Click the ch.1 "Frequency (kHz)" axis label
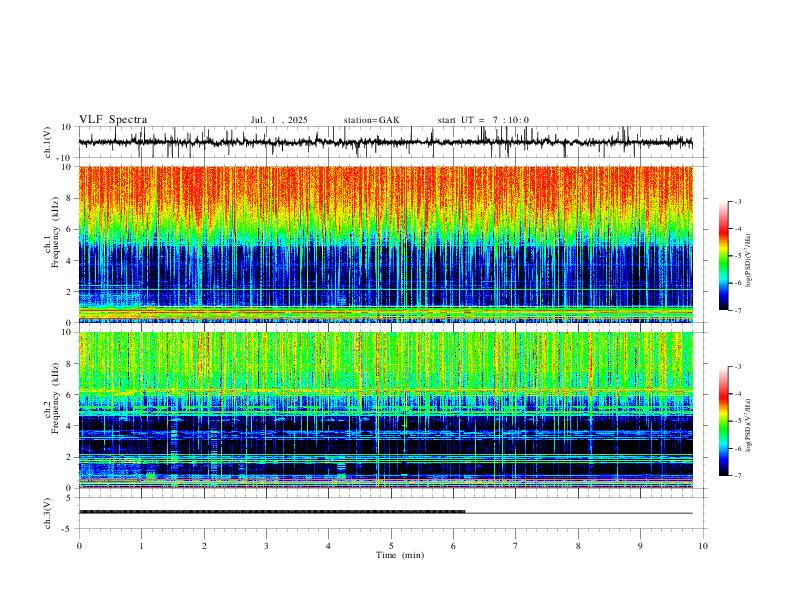 tap(56, 232)
